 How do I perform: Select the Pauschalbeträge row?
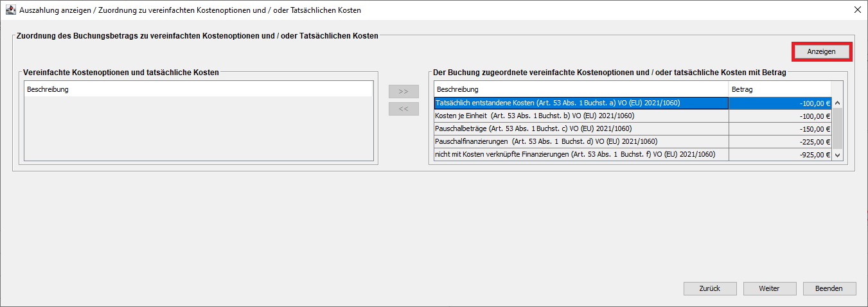(581, 128)
